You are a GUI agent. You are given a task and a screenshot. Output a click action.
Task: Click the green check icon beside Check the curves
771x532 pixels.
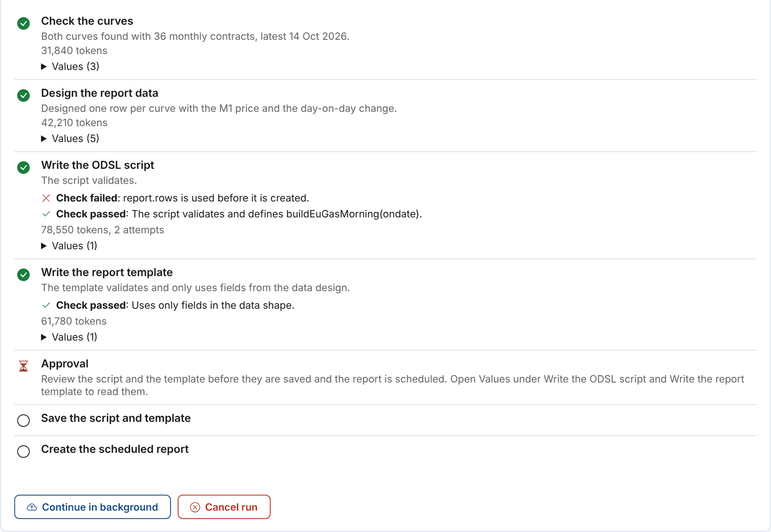[24, 23]
